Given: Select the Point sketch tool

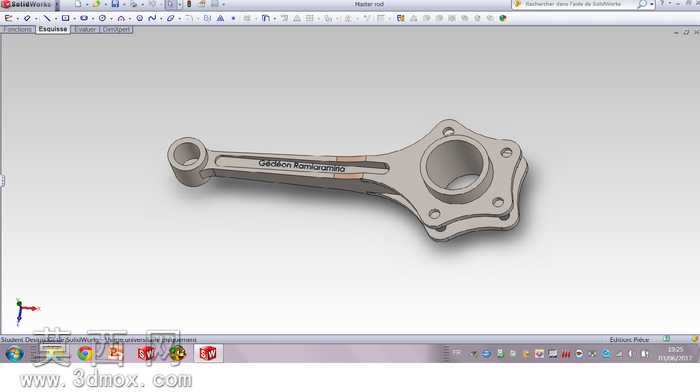Looking at the screenshot, I should (233, 18).
